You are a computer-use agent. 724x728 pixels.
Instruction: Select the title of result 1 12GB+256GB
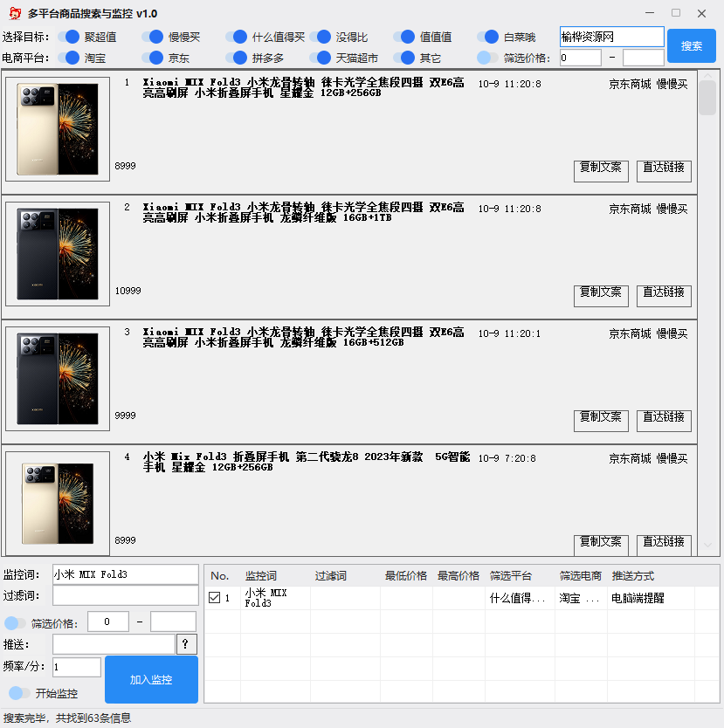304,87
